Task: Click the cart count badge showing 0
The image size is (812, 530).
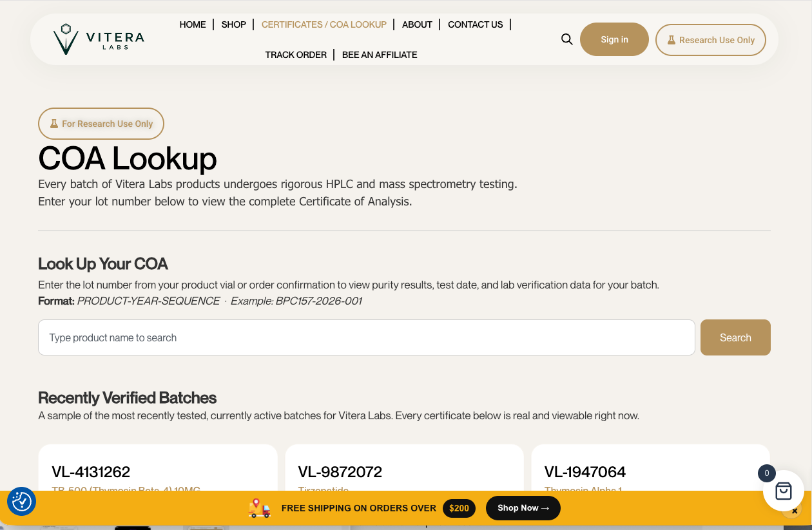Action: pyautogui.click(x=766, y=473)
